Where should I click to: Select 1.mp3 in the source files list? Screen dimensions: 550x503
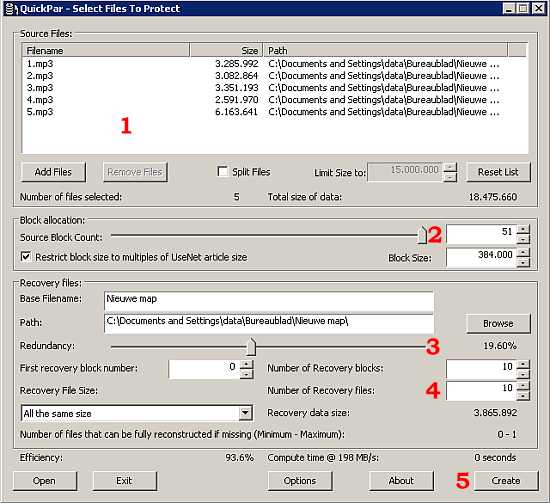(40, 64)
